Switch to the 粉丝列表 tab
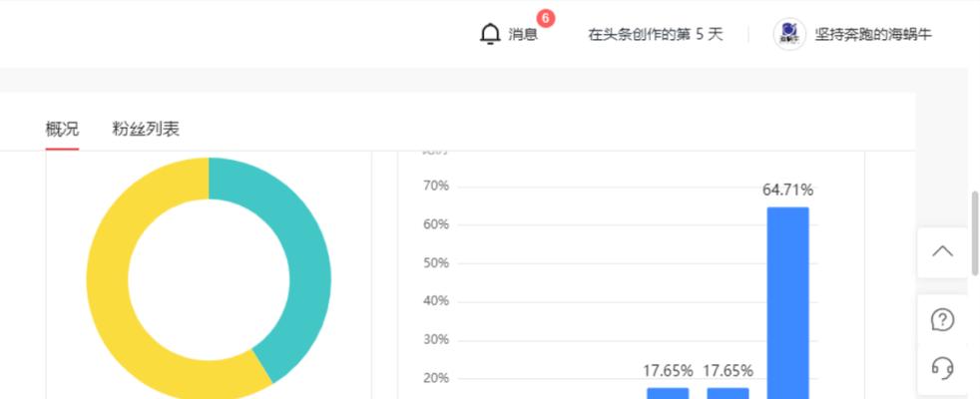The width and height of the screenshot is (980, 399). (146, 130)
